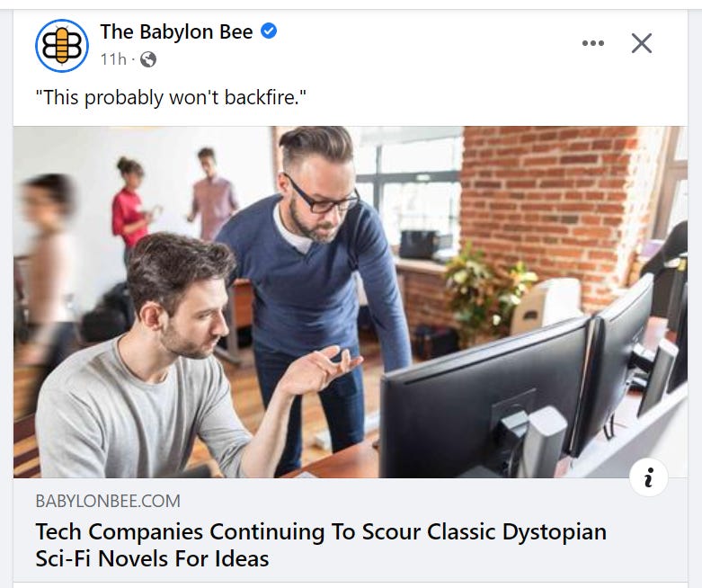Open the 11h post timestamp link
The image size is (702, 588).
click(113, 59)
